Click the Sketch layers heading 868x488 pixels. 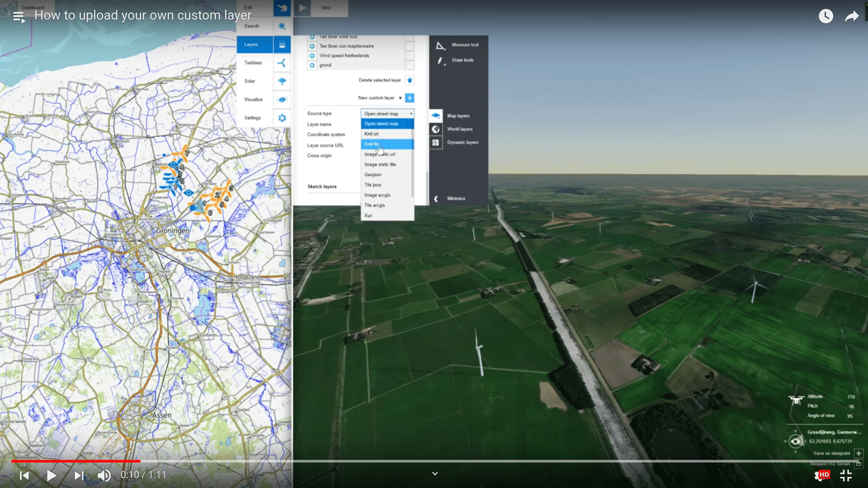[x=322, y=186]
